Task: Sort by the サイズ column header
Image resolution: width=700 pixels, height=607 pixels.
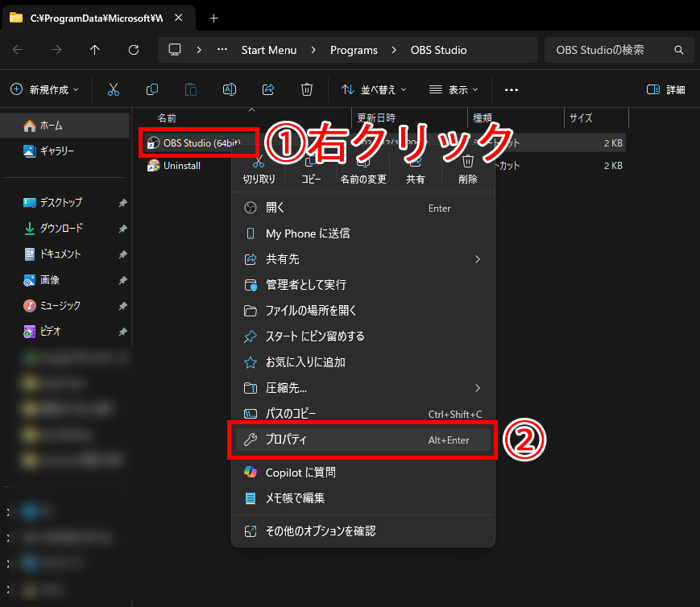Action: 582,118
